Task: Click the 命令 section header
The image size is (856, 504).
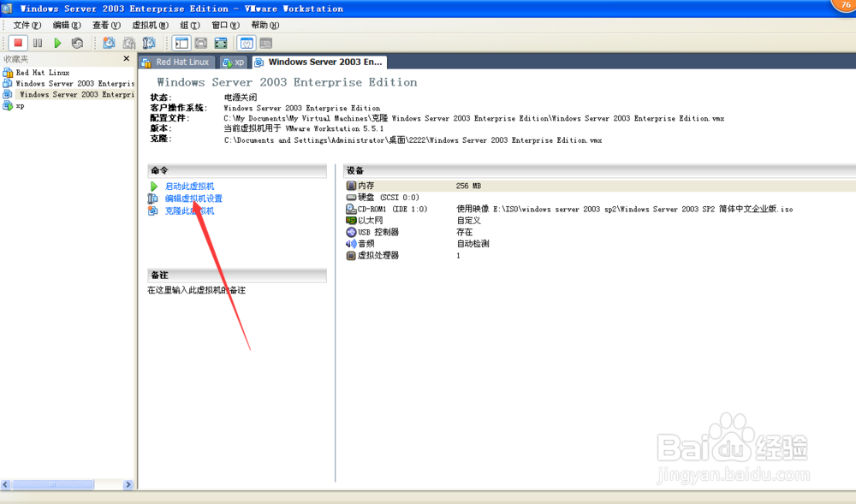Action: [237, 171]
